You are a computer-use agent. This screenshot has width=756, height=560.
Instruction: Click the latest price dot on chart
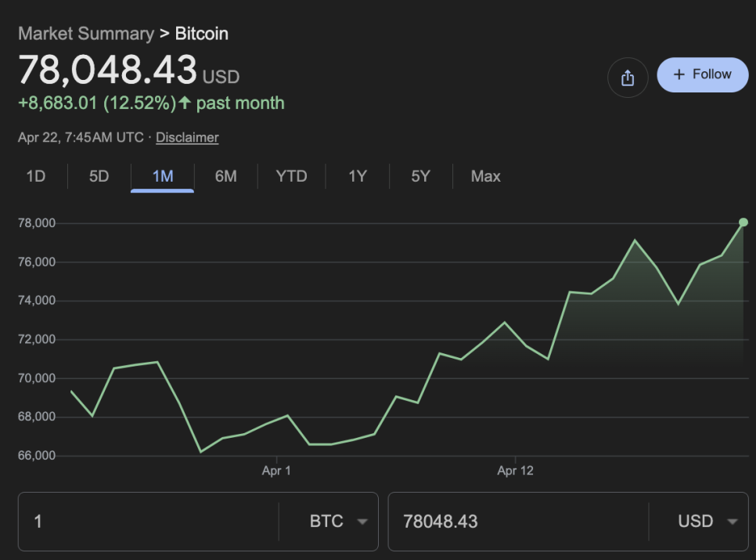point(743,222)
